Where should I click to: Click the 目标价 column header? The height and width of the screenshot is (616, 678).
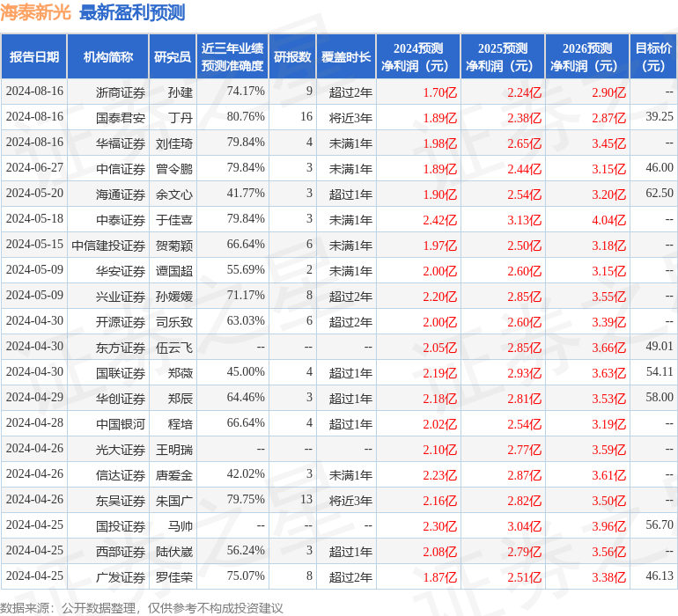(x=653, y=56)
